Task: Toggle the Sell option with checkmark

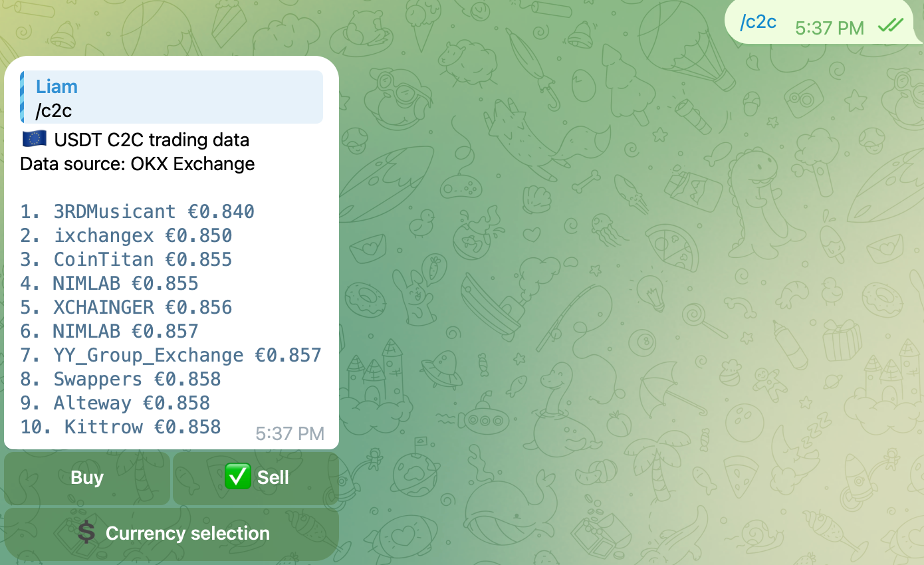Action: (x=256, y=478)
